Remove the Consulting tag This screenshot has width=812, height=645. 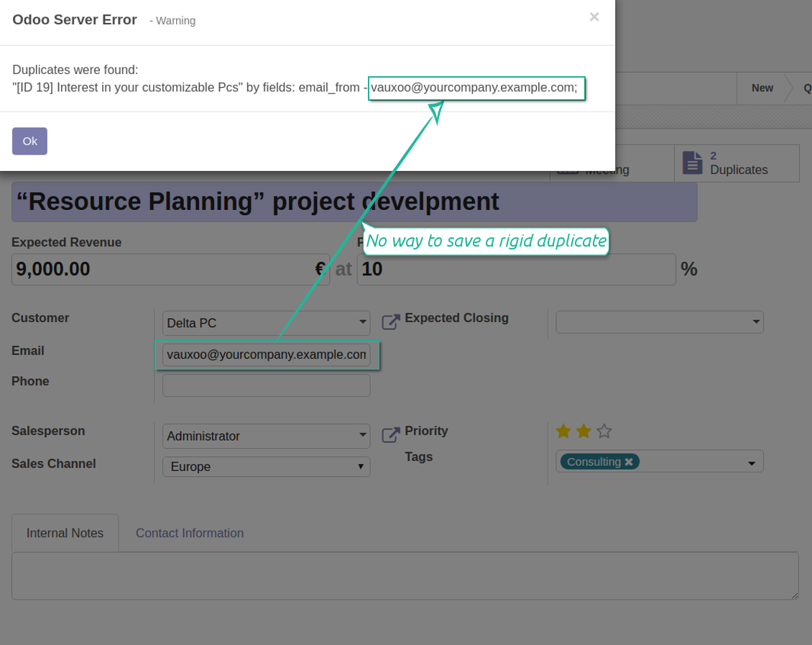click(629, 462)
